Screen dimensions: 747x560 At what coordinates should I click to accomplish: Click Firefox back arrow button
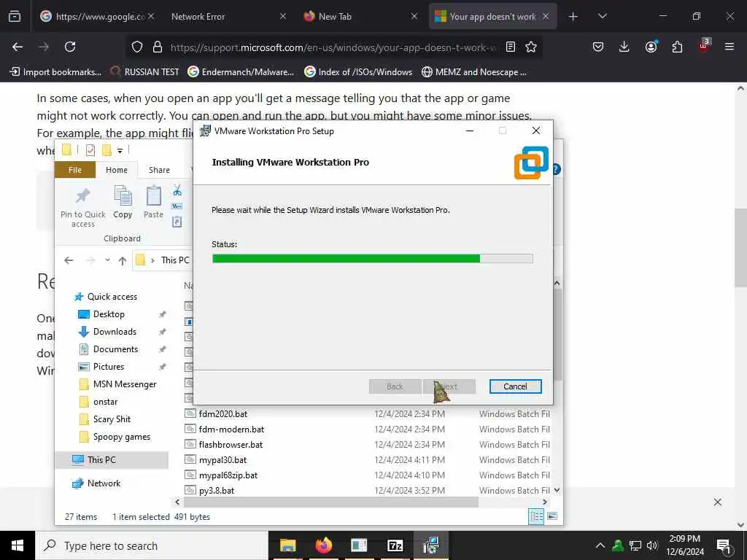[18, 47]
